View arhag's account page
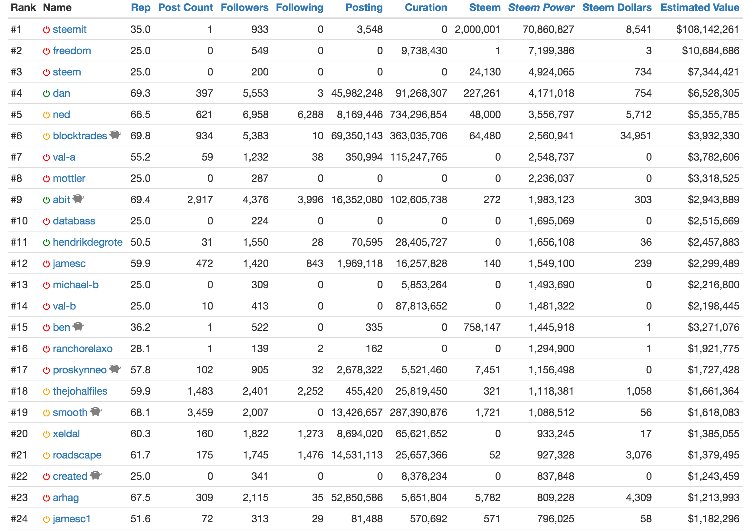756x532 pixels. pos(66,498)
